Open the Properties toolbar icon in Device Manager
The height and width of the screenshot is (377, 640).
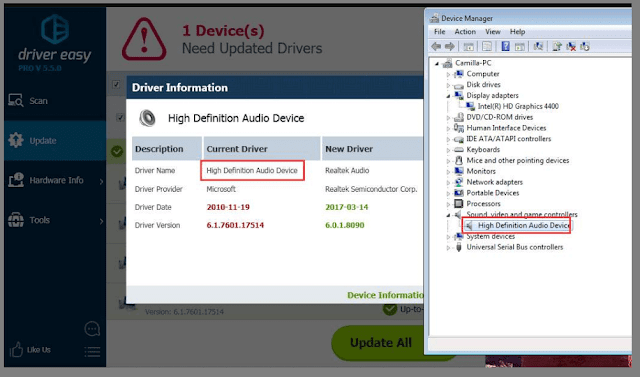tap(487, 47)
